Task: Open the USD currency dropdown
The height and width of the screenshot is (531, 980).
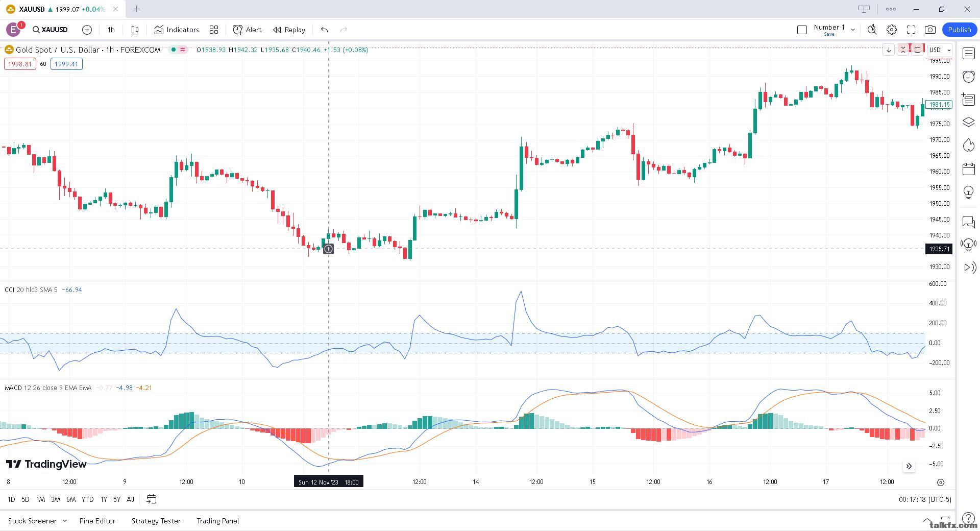Action: pos(940,50)
